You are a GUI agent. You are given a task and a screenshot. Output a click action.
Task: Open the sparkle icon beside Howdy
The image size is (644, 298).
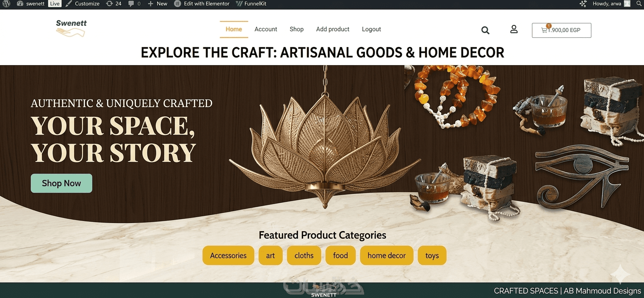pos(583,4)
